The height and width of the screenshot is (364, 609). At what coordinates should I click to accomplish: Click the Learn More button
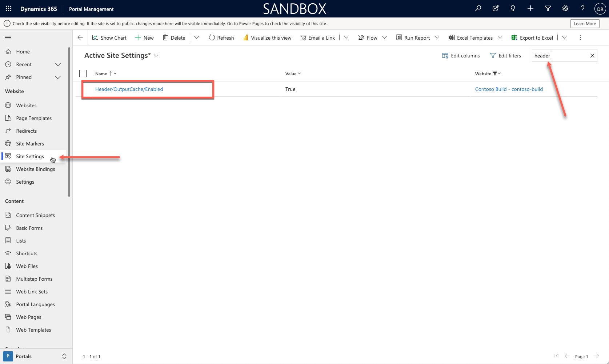(585, 23)
